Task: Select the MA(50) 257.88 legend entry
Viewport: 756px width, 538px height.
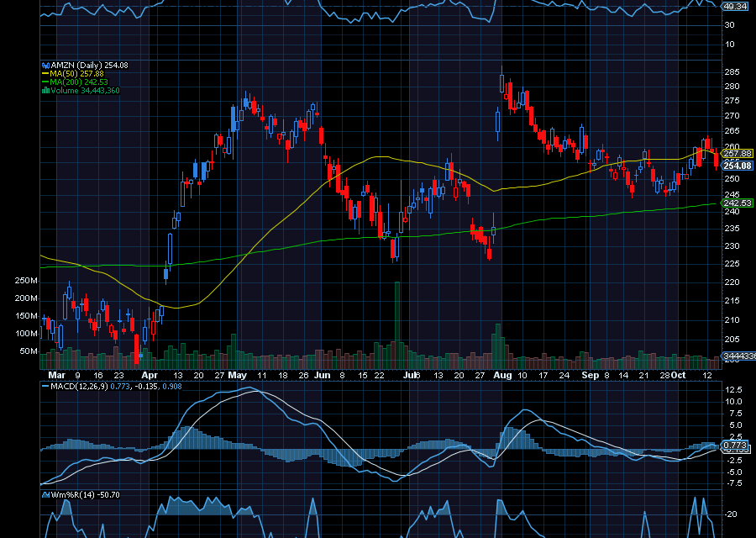Action: point(76,74)
